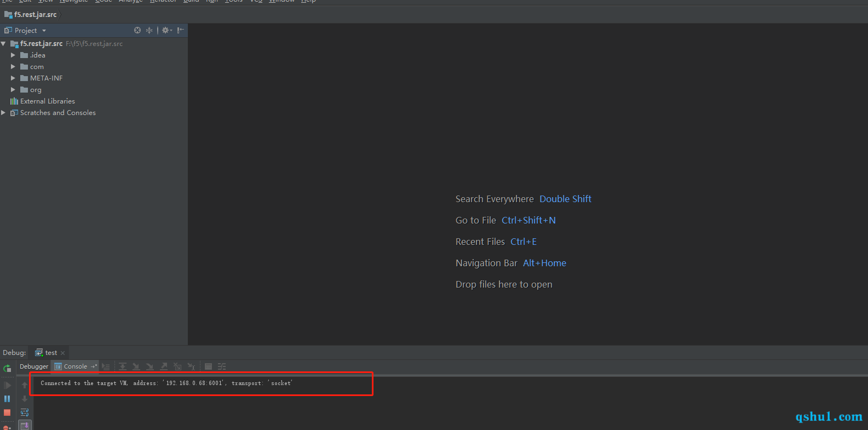Open Evaluate Expression calculator icon

click(x=208, y=366)
